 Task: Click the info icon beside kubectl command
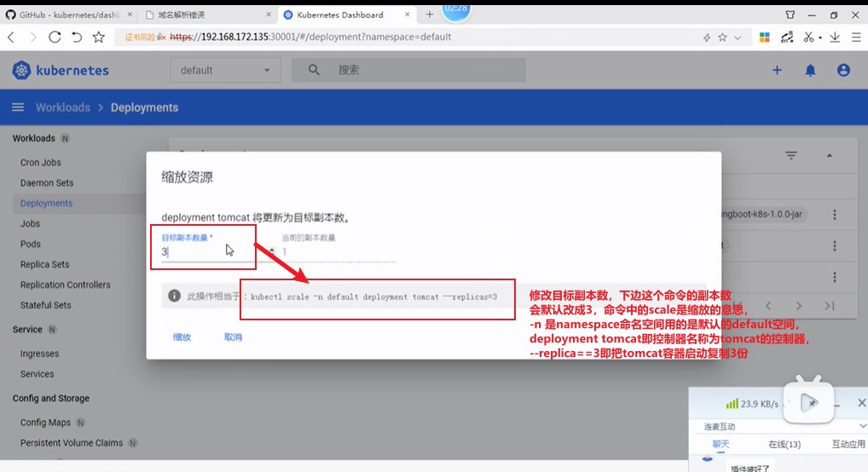174,296
